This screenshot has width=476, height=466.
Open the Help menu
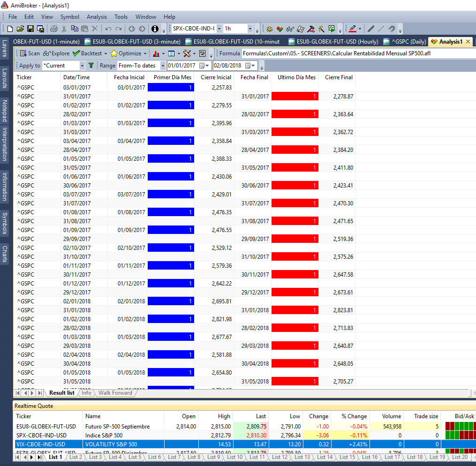click(169, 17)
